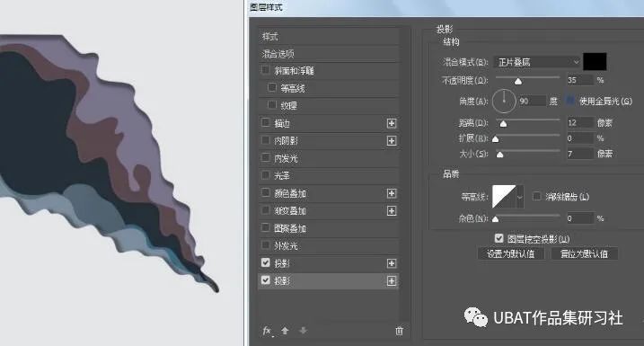Click the 角度 value field showing 90
644x346 pixels.
pyautogui.click(x=533, y=101)
